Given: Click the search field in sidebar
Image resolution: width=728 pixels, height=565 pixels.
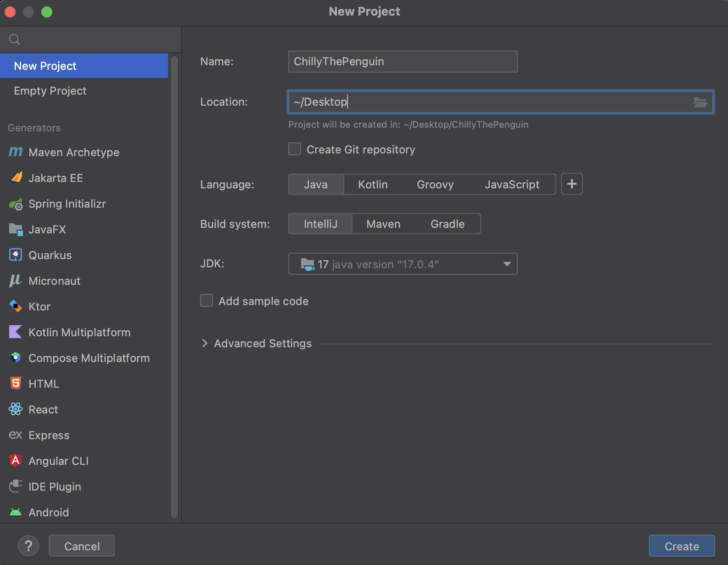Looking at the screenshot, I should tap(91, 40).
